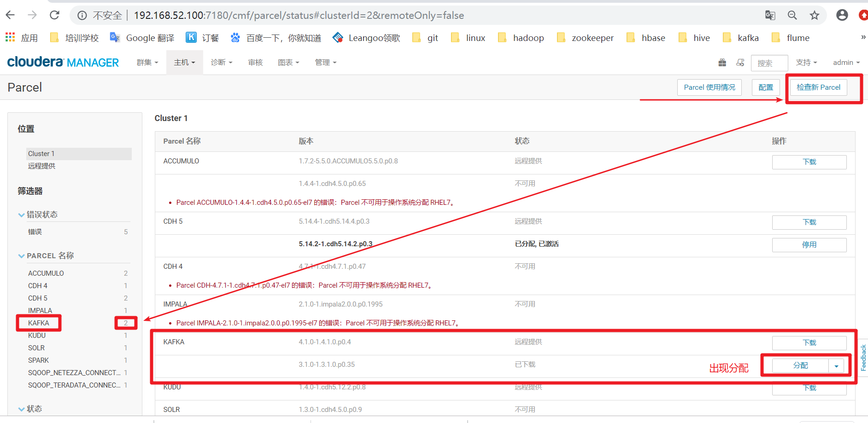Download the CDH 5 5.14.4 parcel

pos(809,222)
